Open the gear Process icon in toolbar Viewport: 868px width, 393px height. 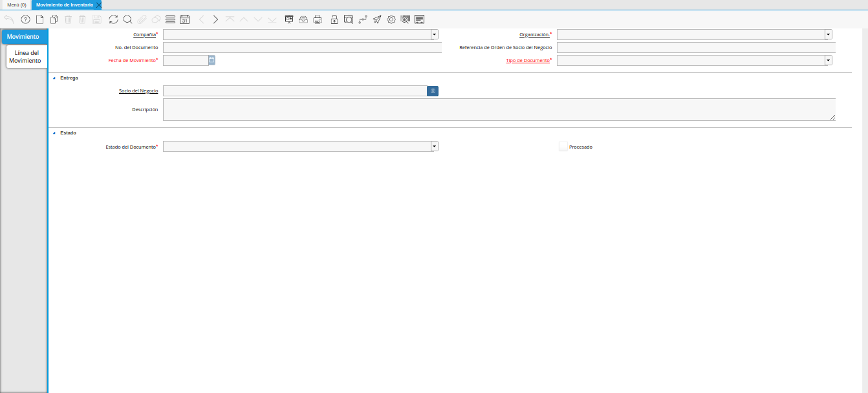(391, 19)
